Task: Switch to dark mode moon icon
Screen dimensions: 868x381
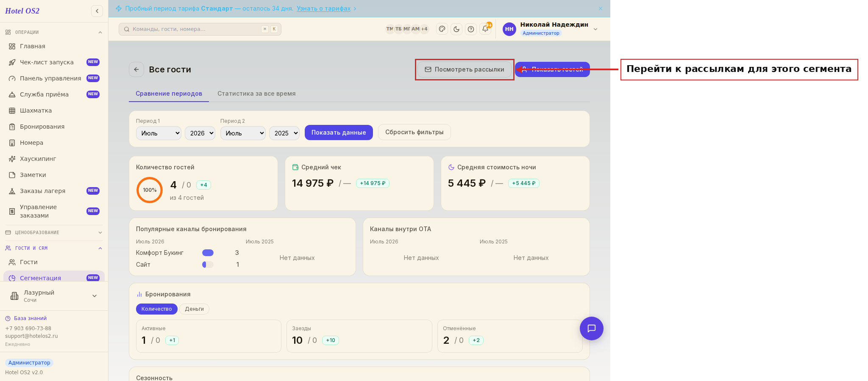Action: click(x=456, y=29)
